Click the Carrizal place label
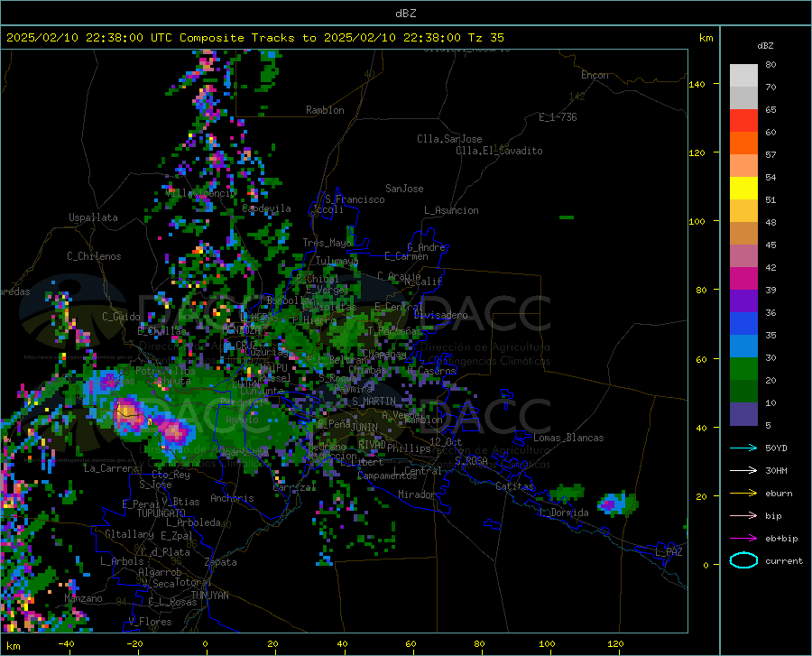This screenshot has width=812, height=656. coord(294,487)
